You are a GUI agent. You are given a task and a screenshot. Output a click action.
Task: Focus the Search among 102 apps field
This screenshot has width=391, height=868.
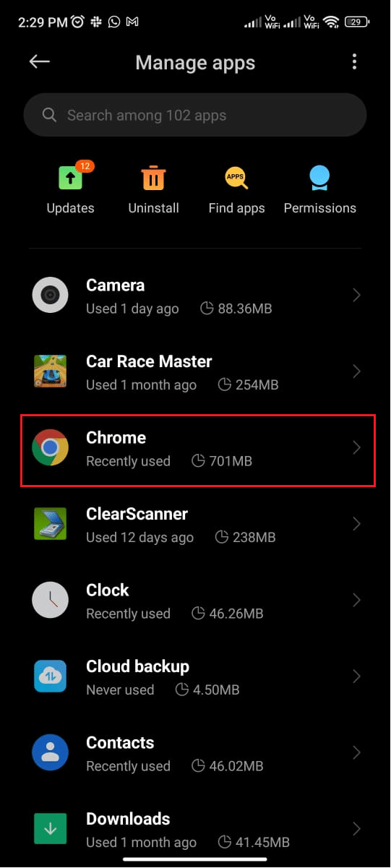click(195, 115)
